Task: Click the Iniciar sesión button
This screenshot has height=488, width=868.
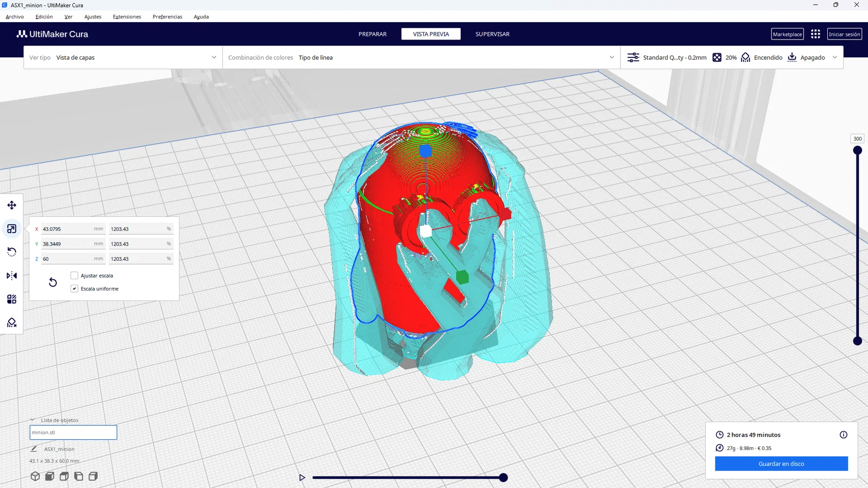Action: tap(845, 34)
